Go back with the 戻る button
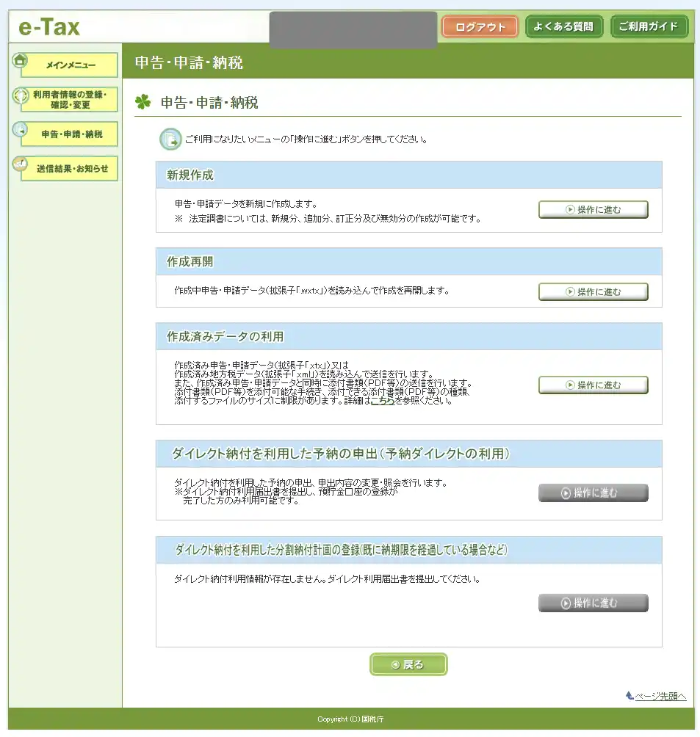This screenshot has height=737, width=700. coord(408,664)
